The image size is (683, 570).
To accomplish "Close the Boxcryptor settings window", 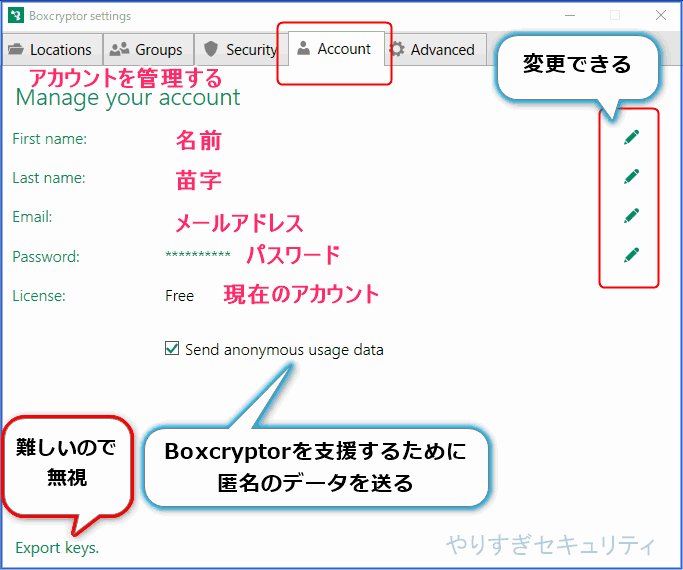I will tap(661, 15).
